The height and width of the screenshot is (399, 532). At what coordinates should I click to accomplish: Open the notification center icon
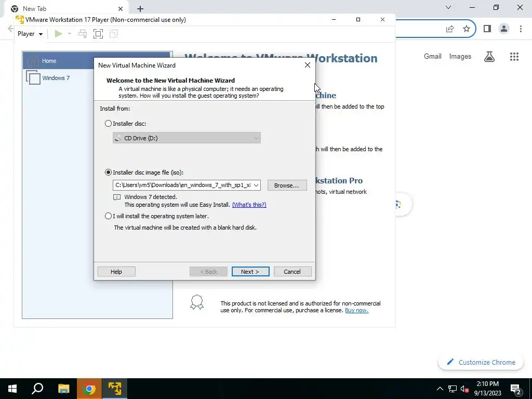tap(516, 389)
